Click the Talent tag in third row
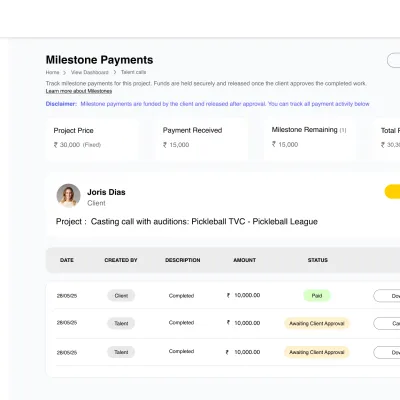Viewport: 400px width, 400px height. pos(121,352)
